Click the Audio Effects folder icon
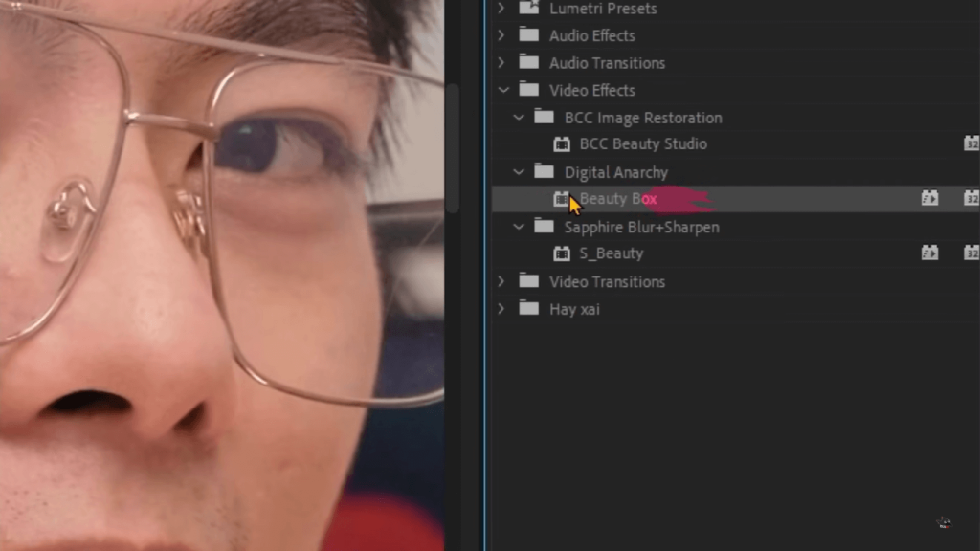This screenshot has width=980, height=551. (x=529, y=35)
